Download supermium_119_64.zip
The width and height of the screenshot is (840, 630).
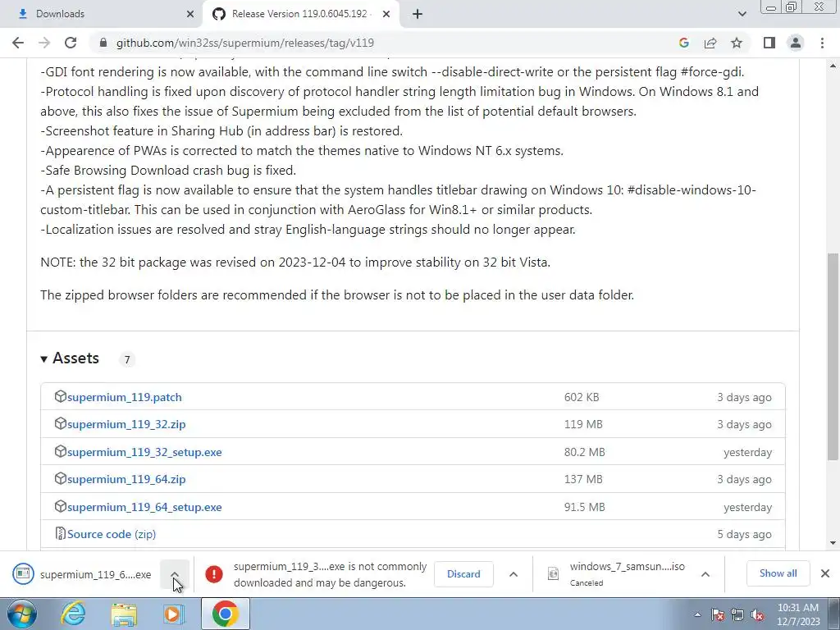point(126,479)
